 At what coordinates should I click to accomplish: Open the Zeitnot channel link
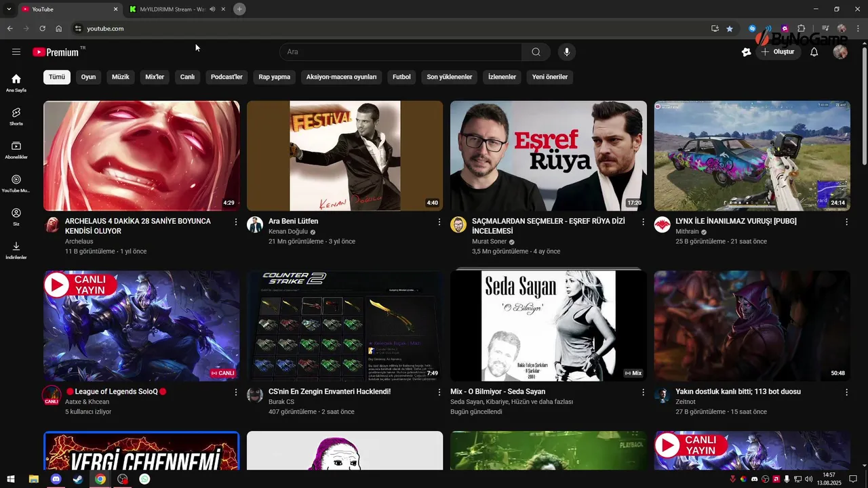[x=686, y=402]
